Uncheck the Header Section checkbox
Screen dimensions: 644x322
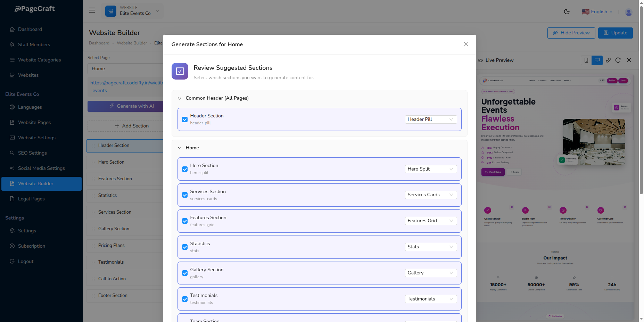pos(185,119)
